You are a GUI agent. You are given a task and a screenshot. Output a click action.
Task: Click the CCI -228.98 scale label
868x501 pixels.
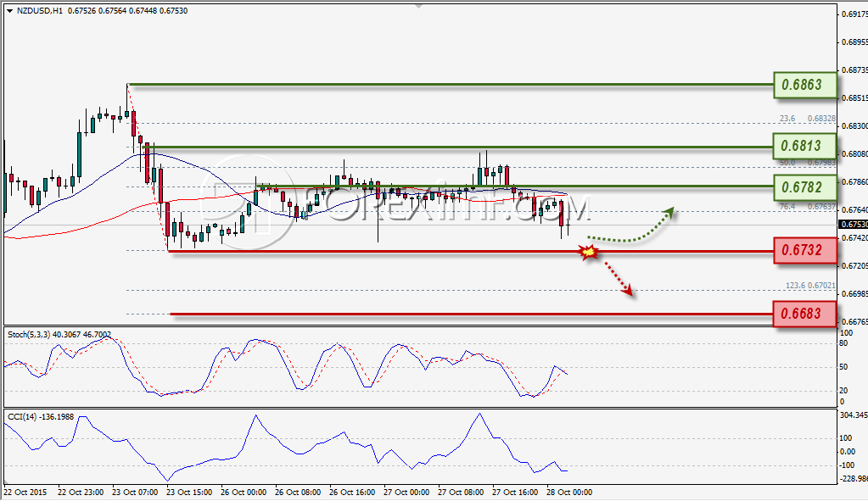pyautogui.click(x=854, y=478)
